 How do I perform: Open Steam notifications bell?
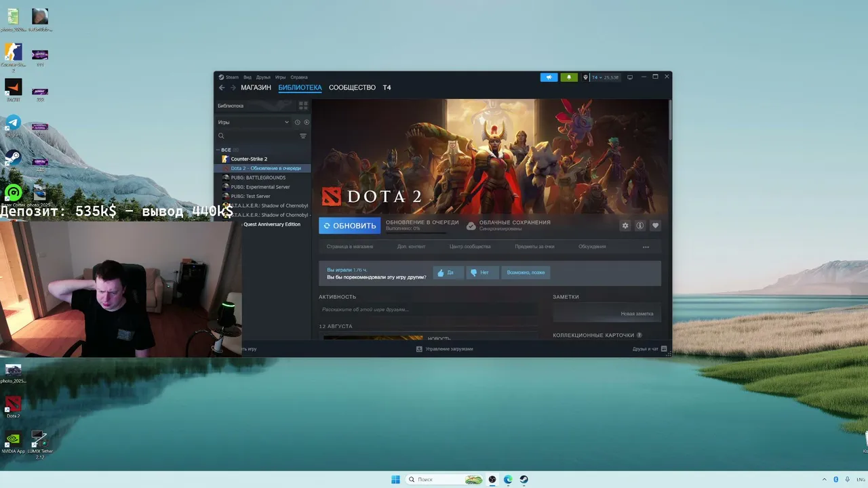[x=569, y=77]
